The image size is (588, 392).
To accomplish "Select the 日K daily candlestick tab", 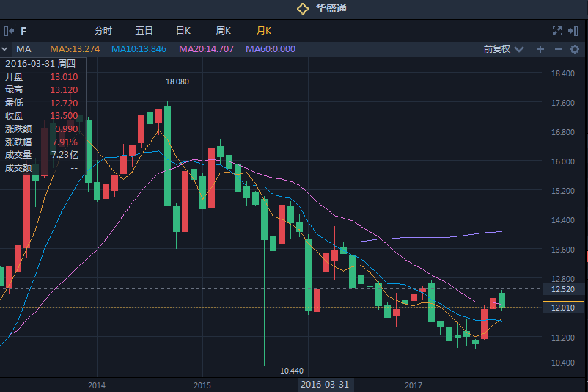I will 183,31.
